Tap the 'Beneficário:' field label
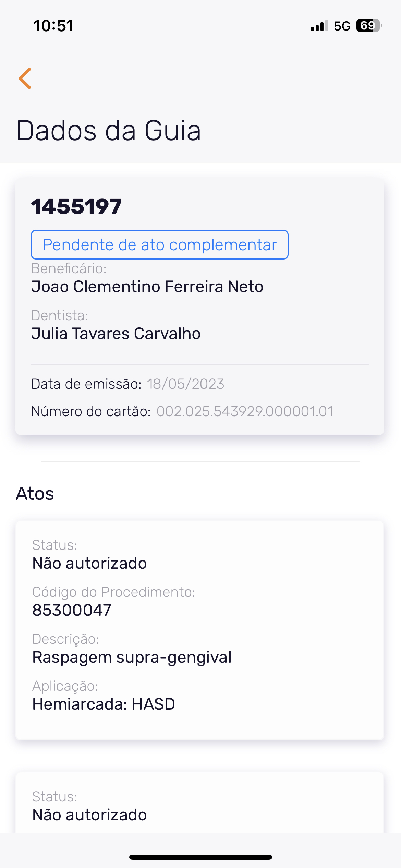This screenshot has height=868, width=401. 69,269
